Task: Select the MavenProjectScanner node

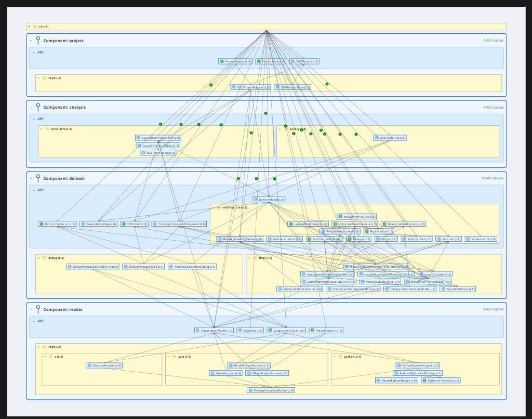Action: 267,373
